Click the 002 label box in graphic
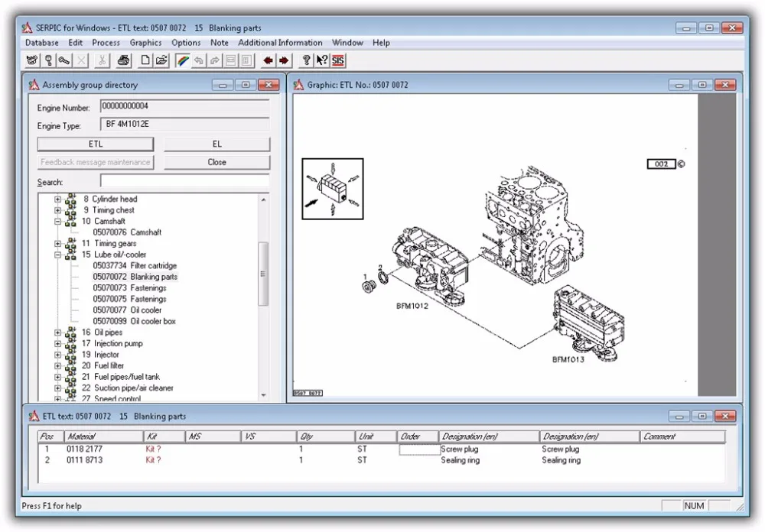 pos(661,164)
